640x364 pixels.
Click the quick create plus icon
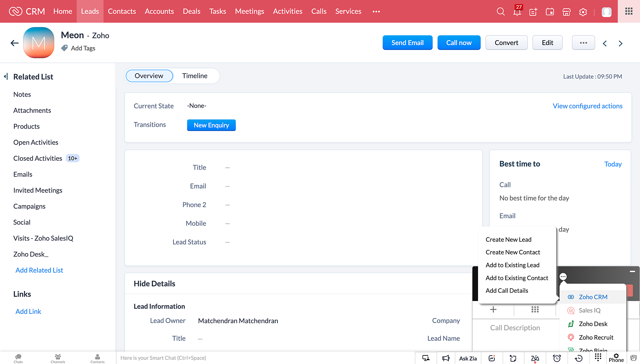point(533,12)
